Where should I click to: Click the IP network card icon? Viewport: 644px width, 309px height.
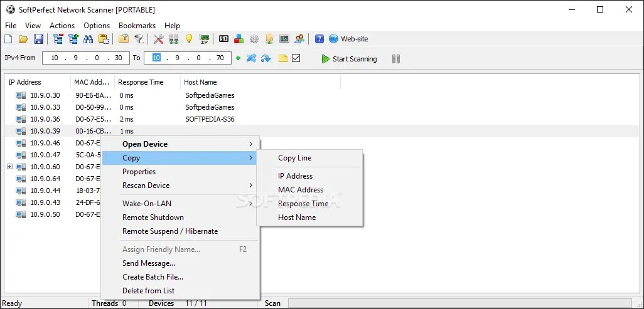204,39
